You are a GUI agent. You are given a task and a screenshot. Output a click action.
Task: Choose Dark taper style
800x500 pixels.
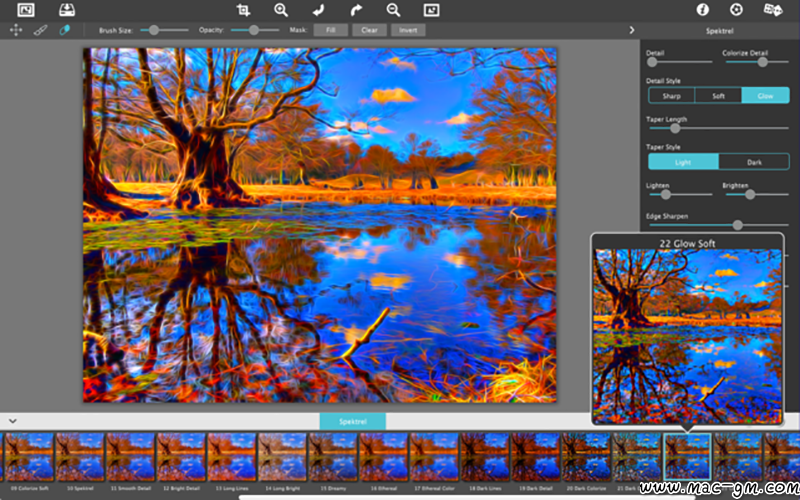pos(754,162)
